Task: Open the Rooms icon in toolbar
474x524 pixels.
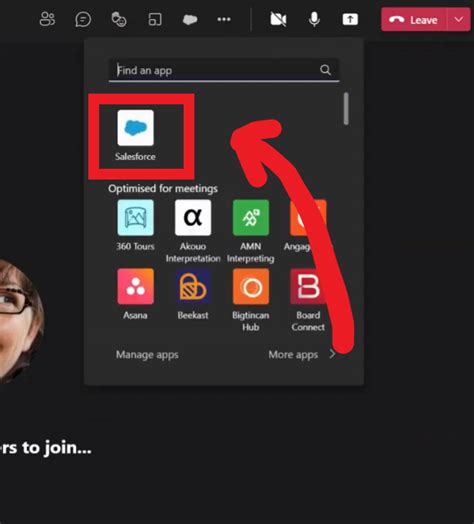Action: [155, 19]
